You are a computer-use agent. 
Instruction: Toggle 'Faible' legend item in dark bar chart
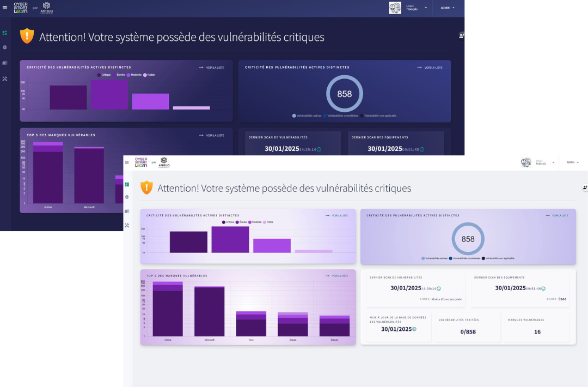click(x=149, y=75)
